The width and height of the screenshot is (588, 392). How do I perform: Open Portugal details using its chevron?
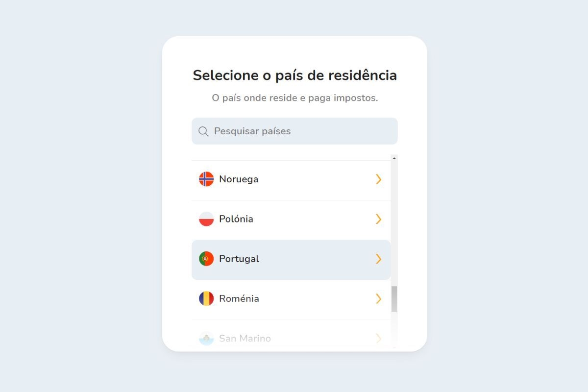tap(378, 259)
